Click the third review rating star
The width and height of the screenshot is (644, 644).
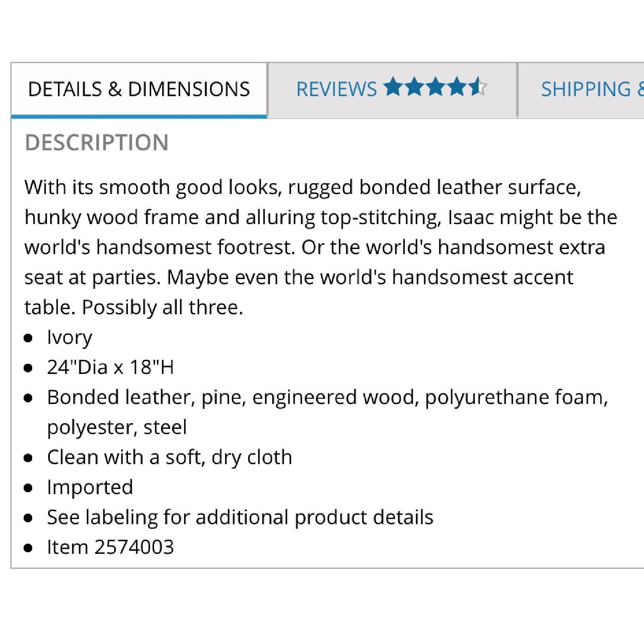coord(436,87)
